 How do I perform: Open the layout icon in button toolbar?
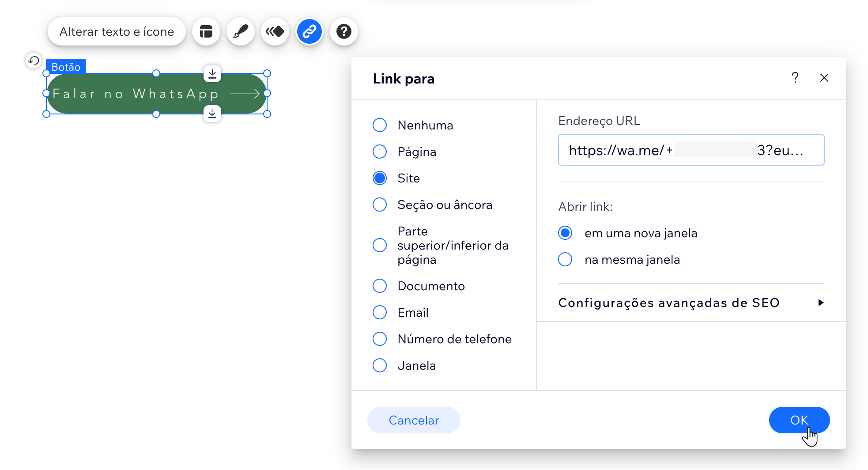pyautogui.click(x=206, y=32)
